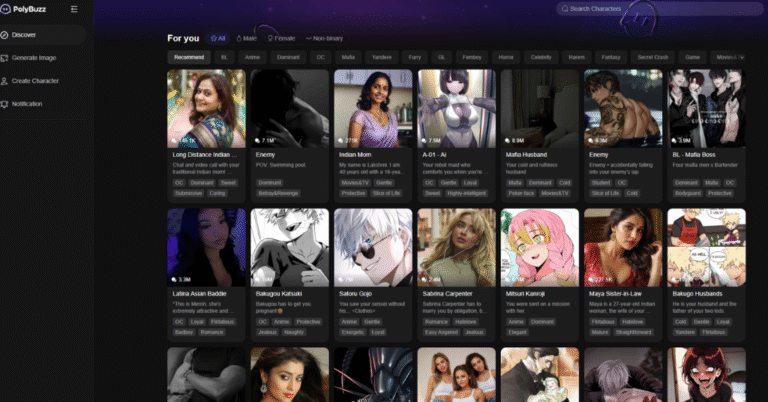Click the Enemy title with Student tag
The image size is (768, 402).
pos(599,155)
